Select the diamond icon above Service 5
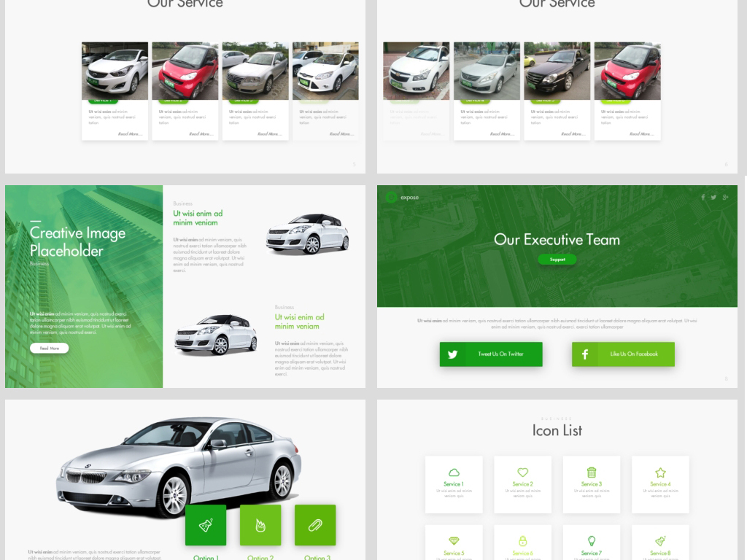The image size is (747, 560). (x=454, y=541)
